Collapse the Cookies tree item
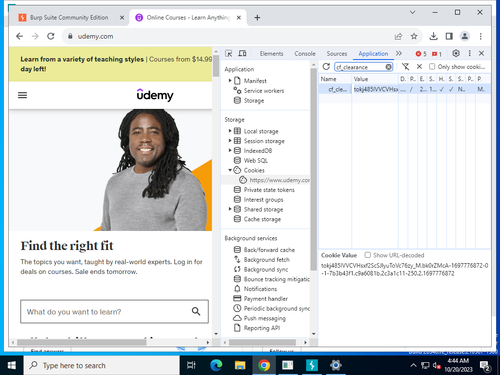 click(230, 170)
